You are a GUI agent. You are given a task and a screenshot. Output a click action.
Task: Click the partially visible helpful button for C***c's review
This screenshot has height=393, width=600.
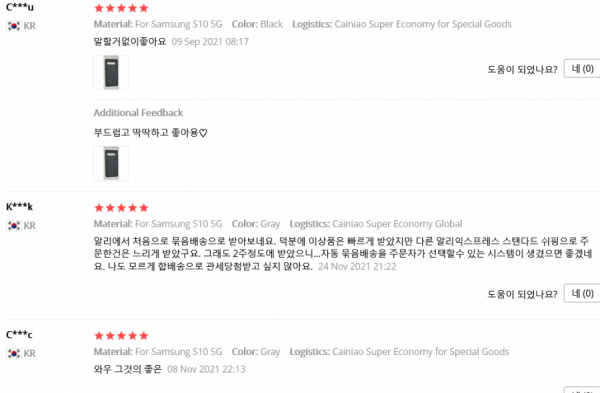point(582,390)
